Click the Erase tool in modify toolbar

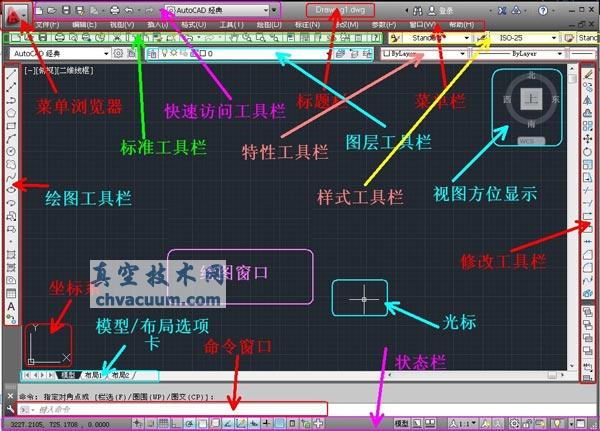point(587,76)
